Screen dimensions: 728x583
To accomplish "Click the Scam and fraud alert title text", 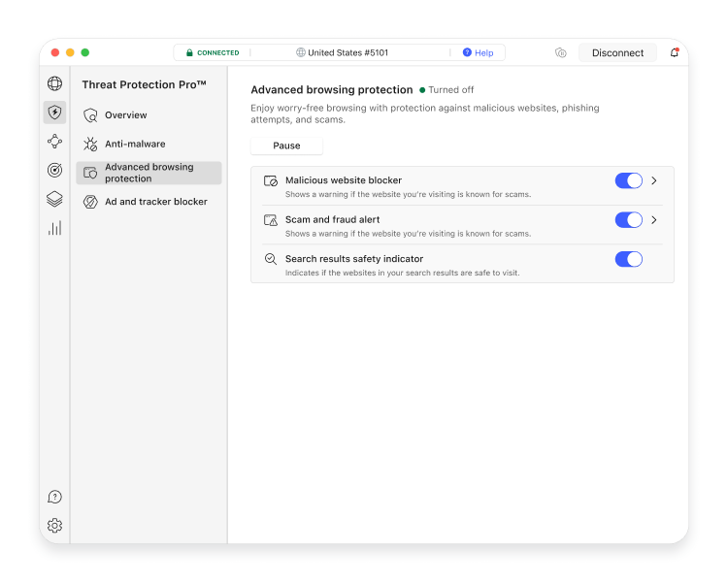I will pos(332,219).
